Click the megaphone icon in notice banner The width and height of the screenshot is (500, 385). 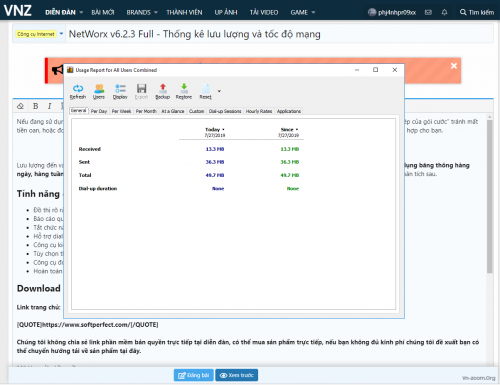click(x=57, y=70)
